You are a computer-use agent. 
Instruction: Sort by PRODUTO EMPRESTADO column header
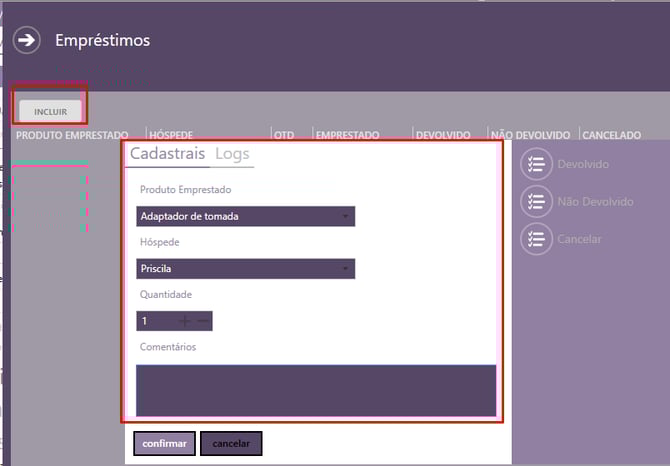pyautogui.click(x=72, y=134)
